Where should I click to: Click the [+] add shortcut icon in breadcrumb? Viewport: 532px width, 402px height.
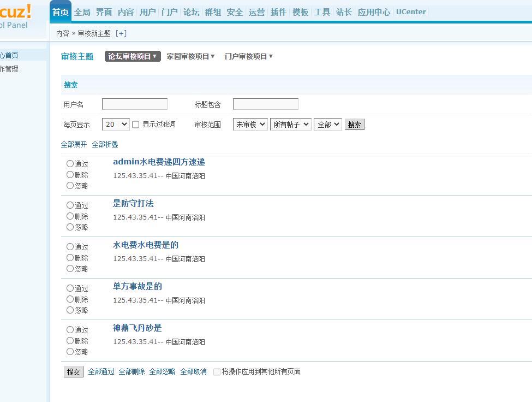click(x=121, y=33)
